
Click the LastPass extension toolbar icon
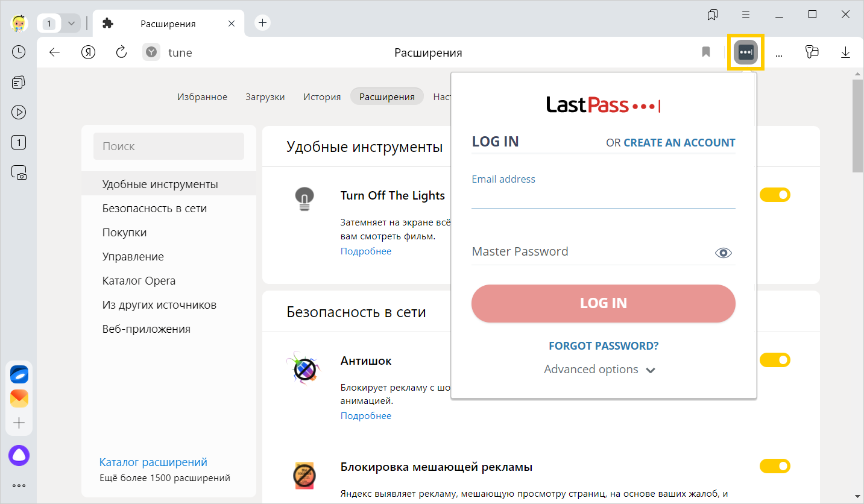point(746,52)
